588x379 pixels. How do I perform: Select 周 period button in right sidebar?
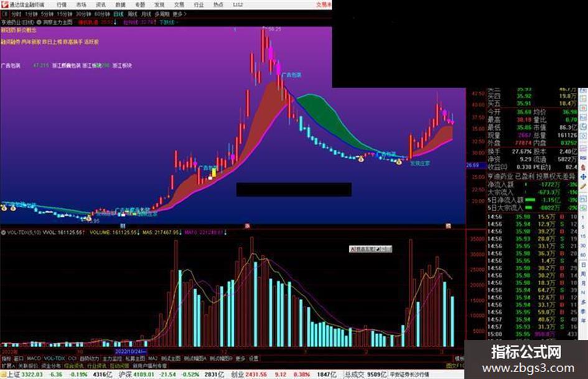tap(584, 274)
